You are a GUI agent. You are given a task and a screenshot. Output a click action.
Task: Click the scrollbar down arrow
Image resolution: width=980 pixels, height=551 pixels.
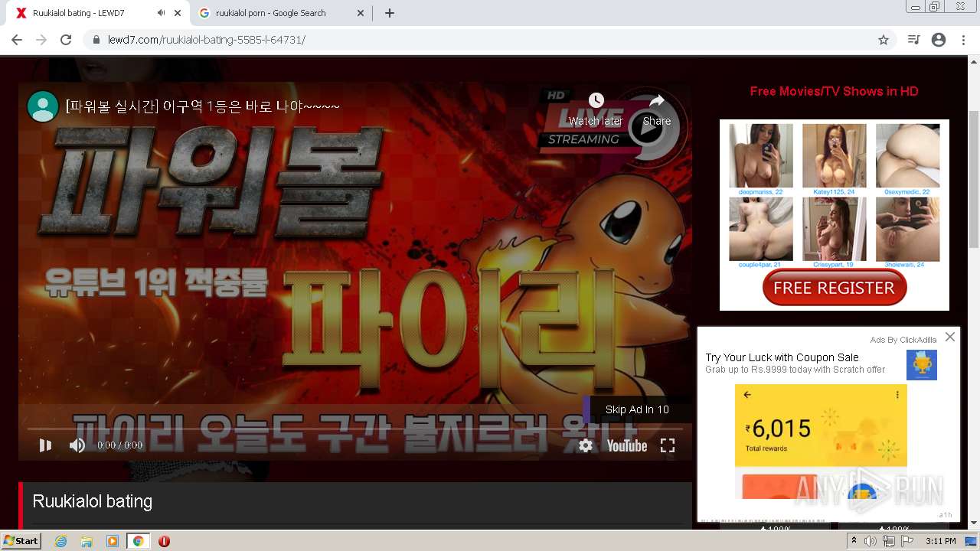(x=973, y=523)
